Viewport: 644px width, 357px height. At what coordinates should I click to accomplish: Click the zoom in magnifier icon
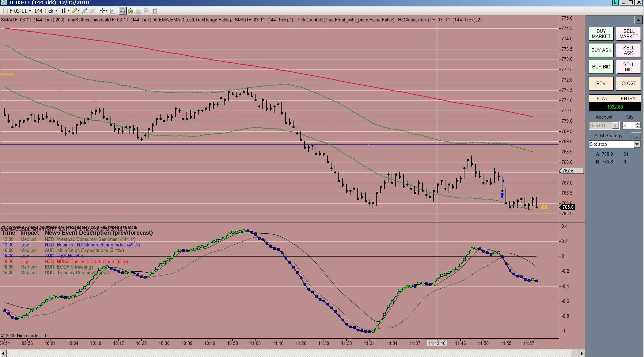pyautogui.click(x=85, y=11)
